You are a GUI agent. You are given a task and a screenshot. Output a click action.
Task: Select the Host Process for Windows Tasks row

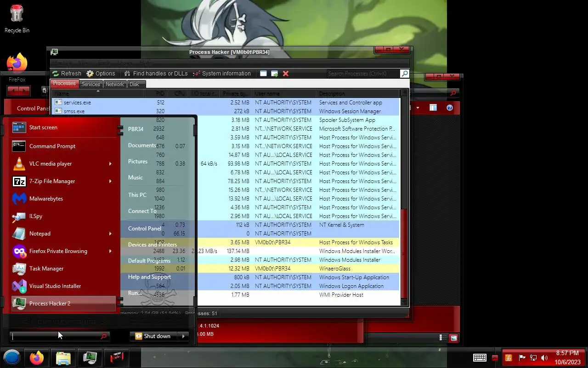tap(298, 242)
